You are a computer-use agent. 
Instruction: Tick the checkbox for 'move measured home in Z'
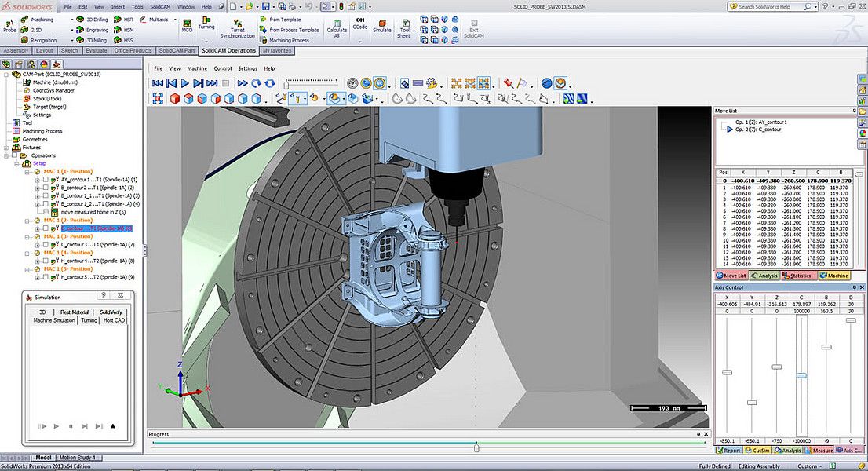(x=46, y=212)
